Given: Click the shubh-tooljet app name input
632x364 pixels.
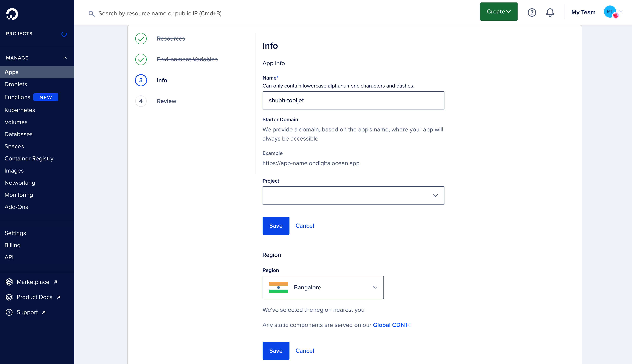Looking at the screenshot, I should pos(353,100).
